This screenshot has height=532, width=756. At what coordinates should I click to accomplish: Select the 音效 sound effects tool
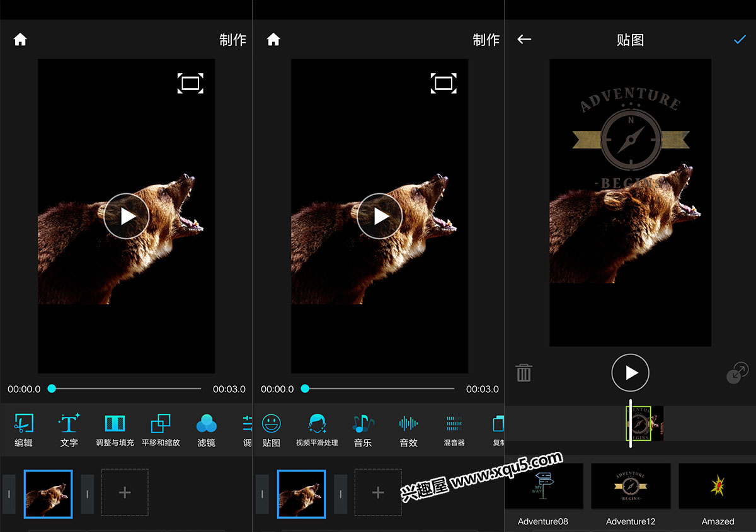pyautogui.click(x=408, y=430)
